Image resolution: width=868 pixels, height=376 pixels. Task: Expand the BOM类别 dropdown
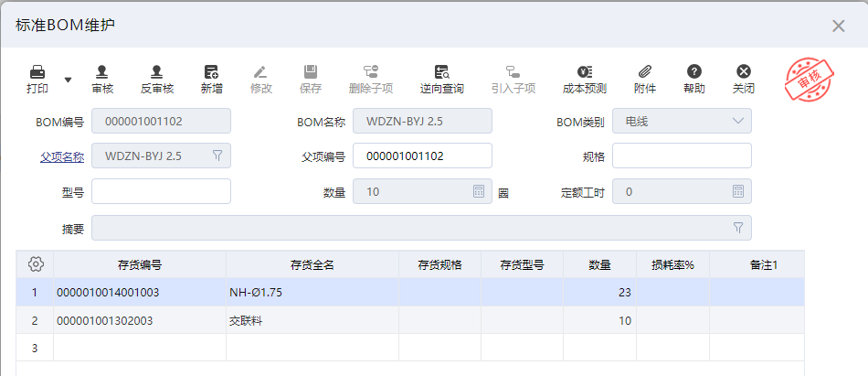[x=737, y=121]
